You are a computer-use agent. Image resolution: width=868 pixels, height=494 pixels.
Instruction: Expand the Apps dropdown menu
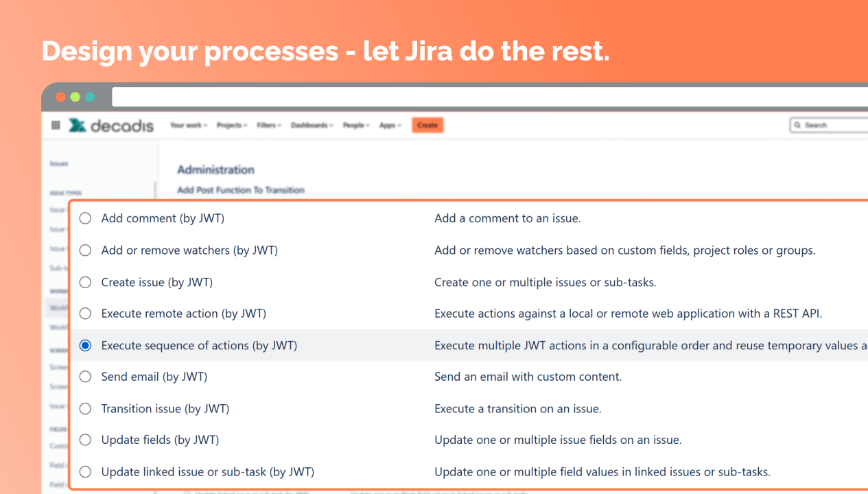391,126
